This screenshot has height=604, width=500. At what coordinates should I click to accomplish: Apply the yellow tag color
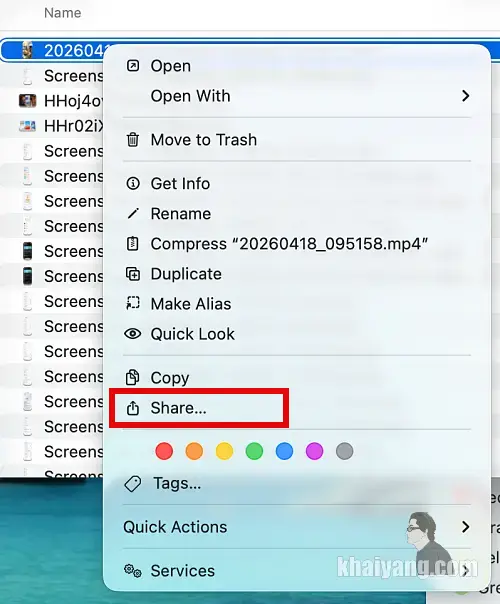point(224,451)
